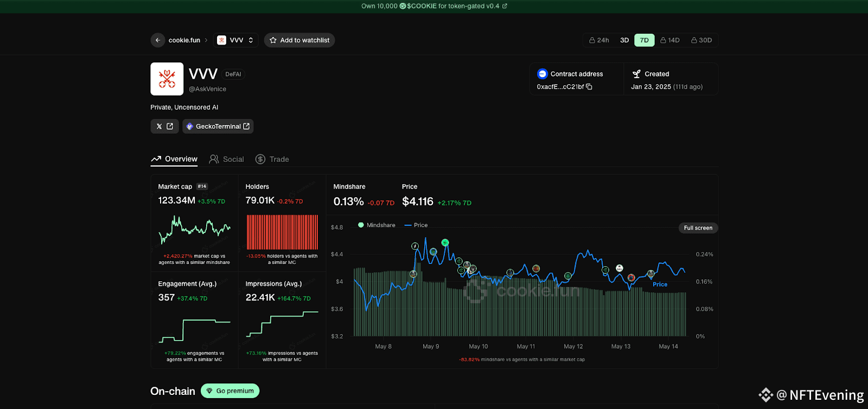This screenshot has width=868, height=409.
Task: Click the 123.34M market cap value
Action: click(176, 200)
